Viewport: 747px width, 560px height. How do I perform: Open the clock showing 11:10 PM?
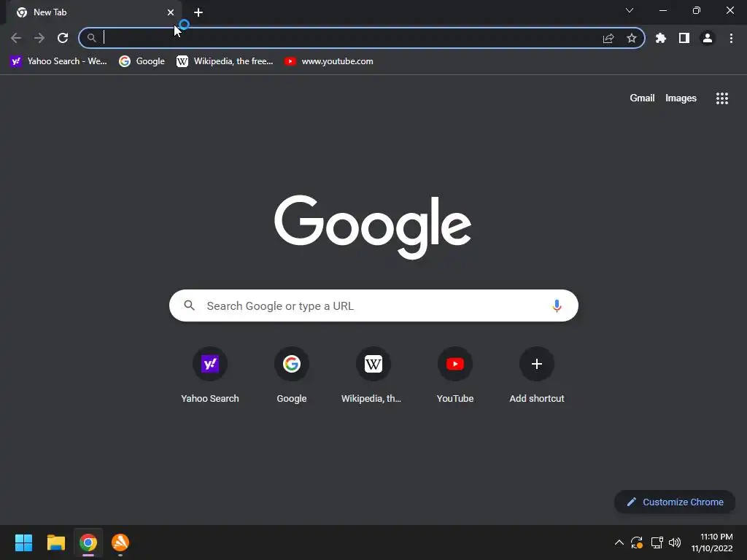pyautogui.click(x=712, y=542)
